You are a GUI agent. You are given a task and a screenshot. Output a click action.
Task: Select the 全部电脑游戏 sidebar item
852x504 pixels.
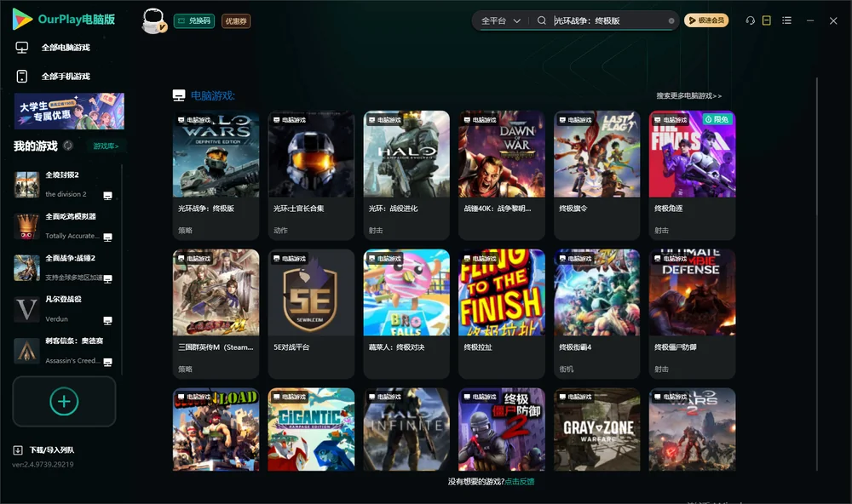(x=66, y=48)
